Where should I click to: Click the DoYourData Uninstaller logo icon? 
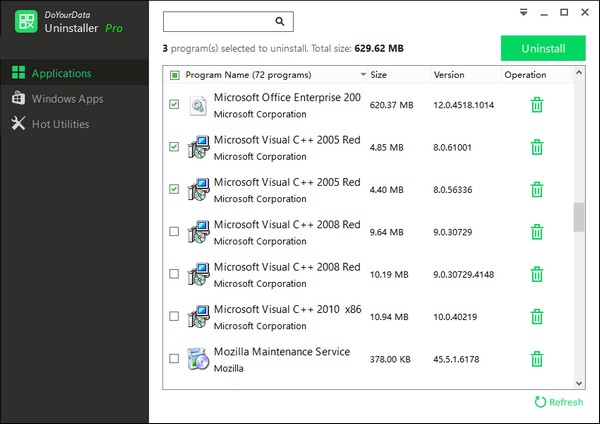[26, 21]
